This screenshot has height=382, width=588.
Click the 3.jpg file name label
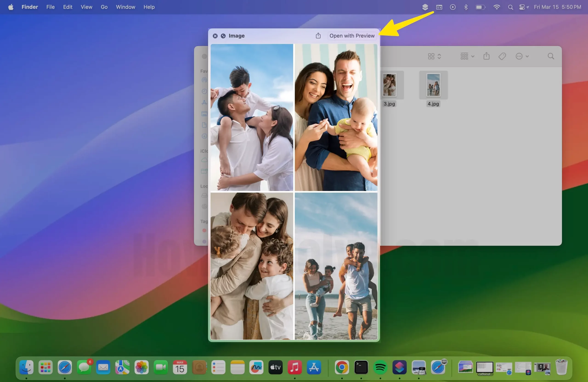pos(389,104)
